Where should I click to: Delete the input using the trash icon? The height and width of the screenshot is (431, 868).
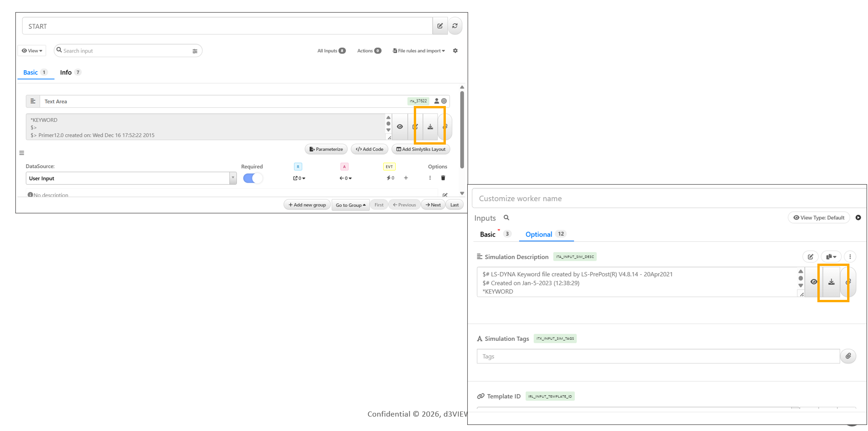coord(443,178)
